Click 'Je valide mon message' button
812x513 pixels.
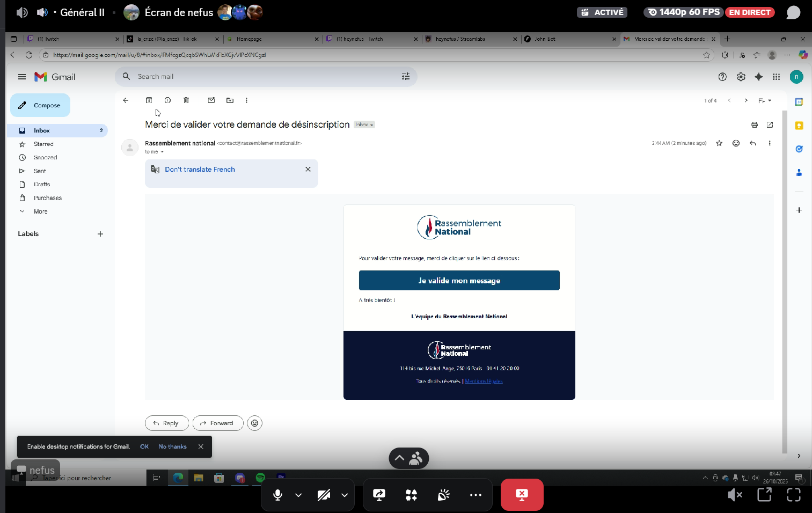[x=459, y=281]
